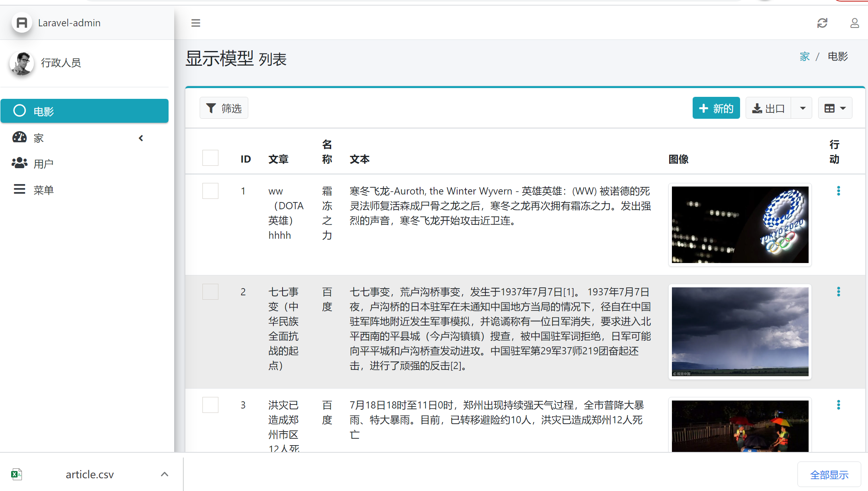Select 菜单 in the sidebar

(43, 190)
